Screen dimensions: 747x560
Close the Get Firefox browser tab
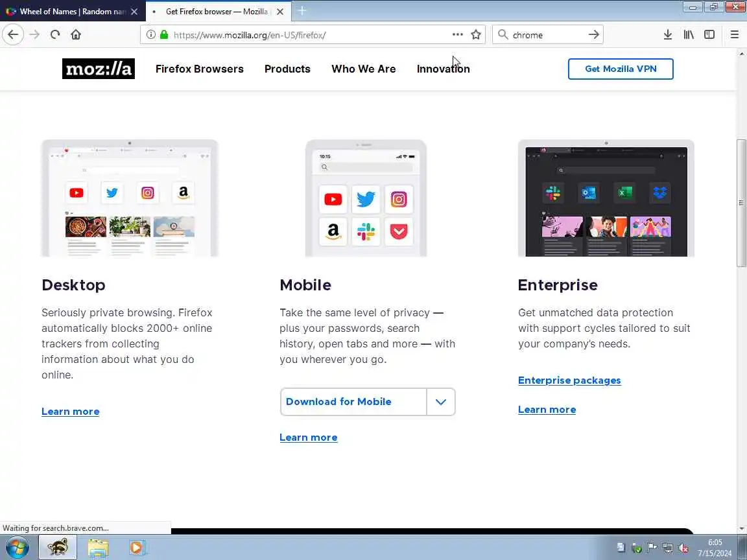click(x=280, y=12)
